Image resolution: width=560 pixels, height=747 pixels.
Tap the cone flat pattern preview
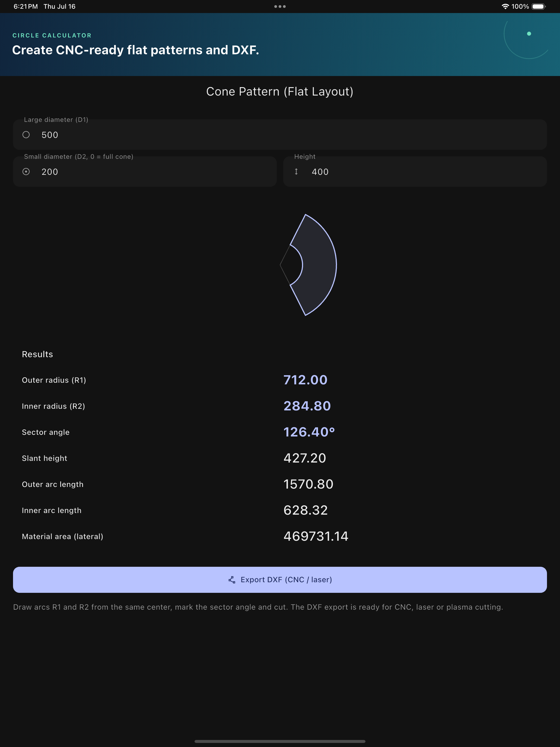pyautogui.click(x=308, y=265)
